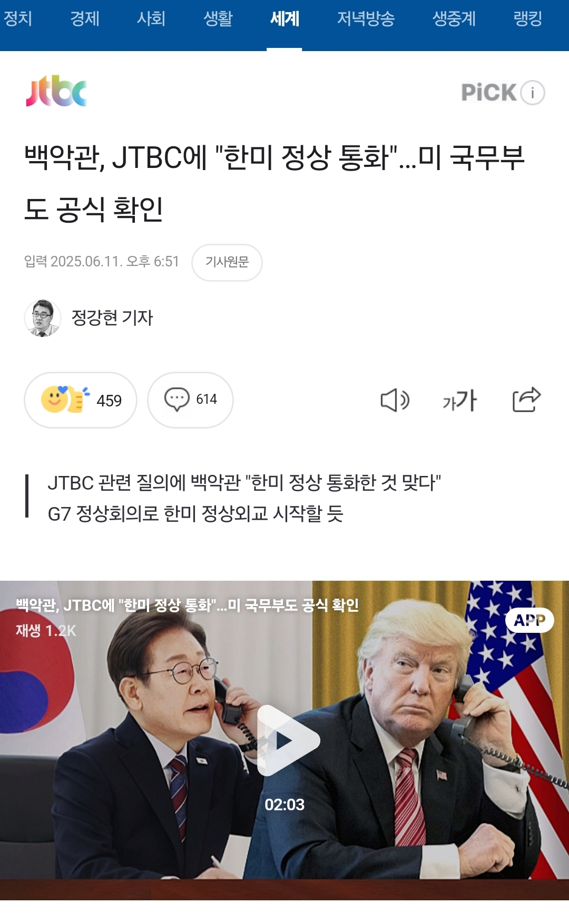
Task: Tap the like reaction emoji button
Action: (81, 400)
